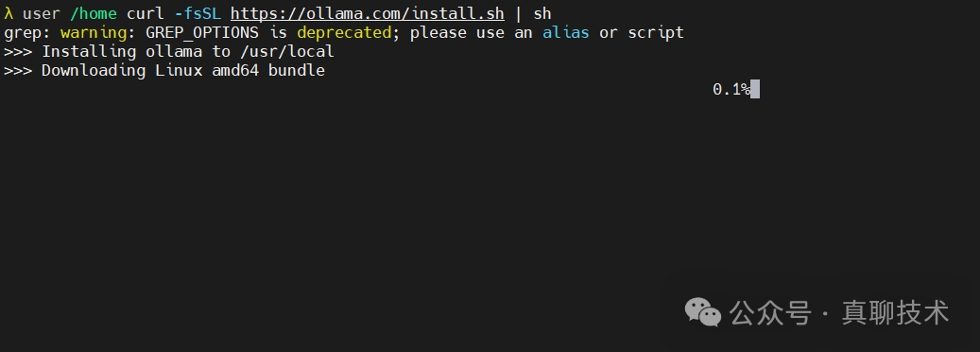Click the /home path in prompt

click(94, 13)
